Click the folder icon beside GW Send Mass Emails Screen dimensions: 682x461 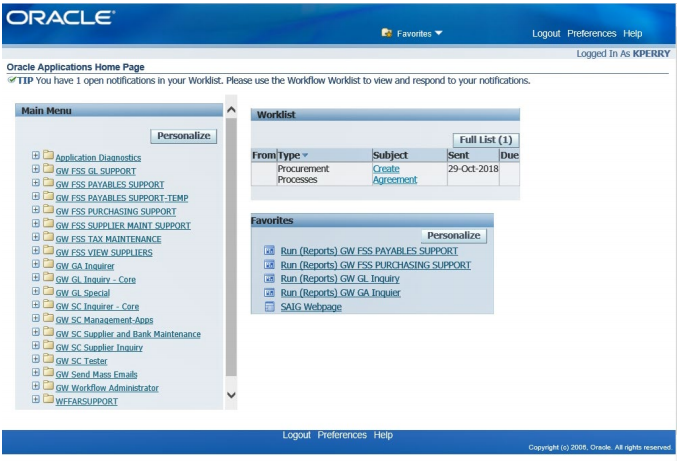(x=48, y=372)
